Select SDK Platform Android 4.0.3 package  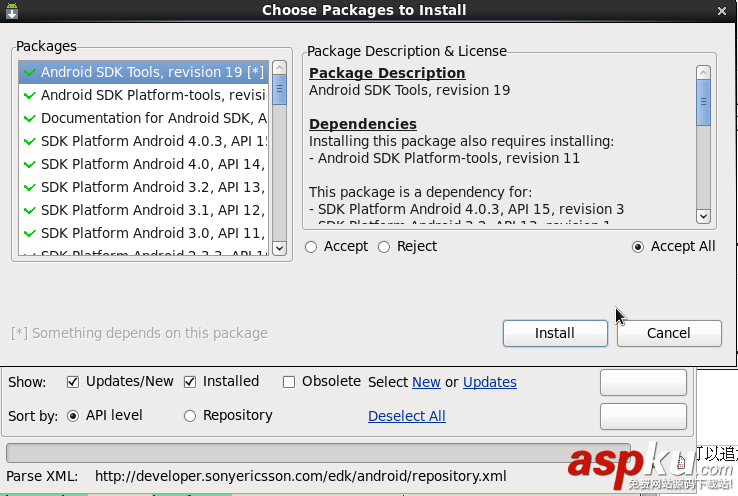coord(144,141)
